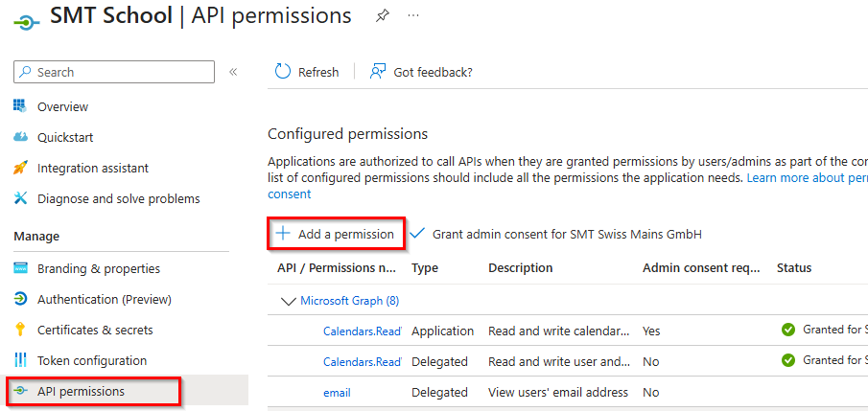Go to Branding & properties
The height and width of the screenshot is (411, 868).
point(98,268)
